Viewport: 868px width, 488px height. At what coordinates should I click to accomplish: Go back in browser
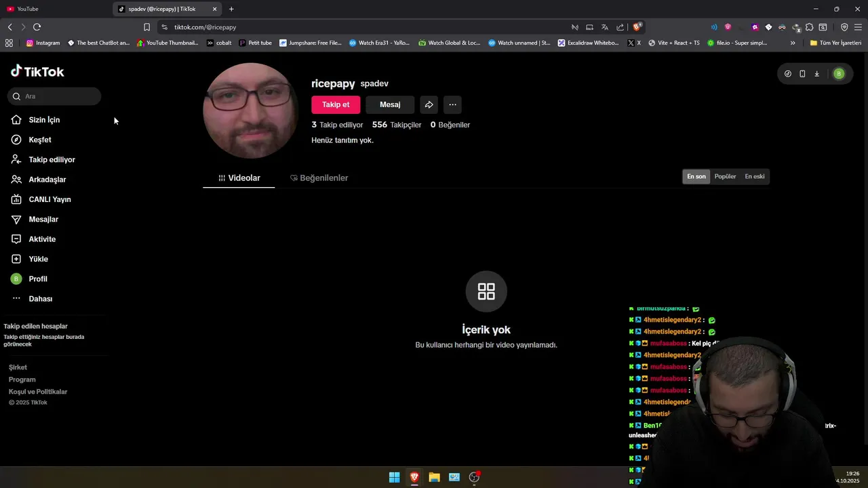9,27
